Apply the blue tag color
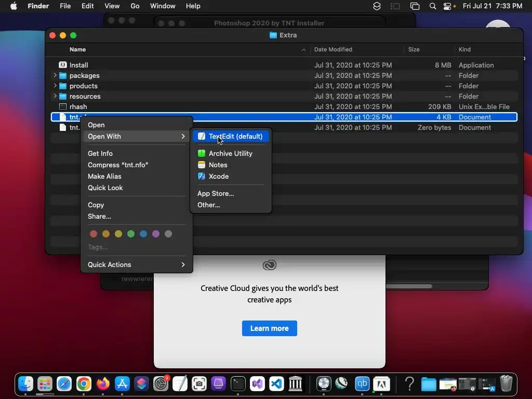This screenshot has width=532, height=399. pos(143,234)
